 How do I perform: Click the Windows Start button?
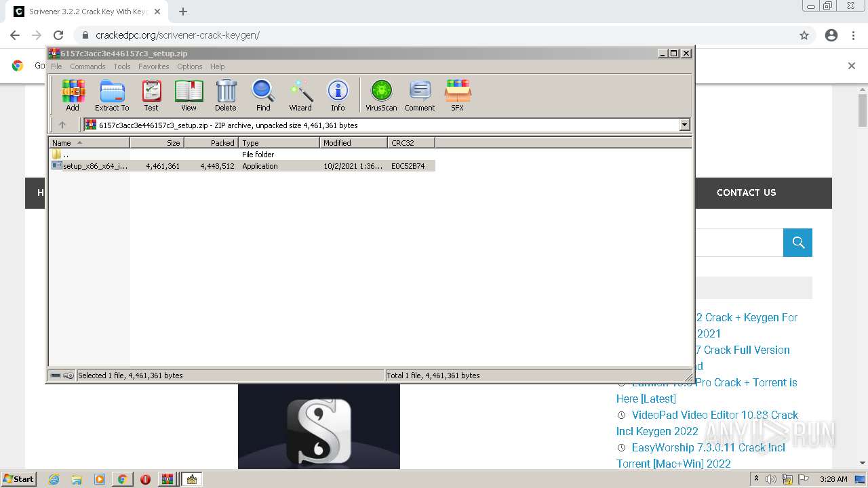(18, 479)
